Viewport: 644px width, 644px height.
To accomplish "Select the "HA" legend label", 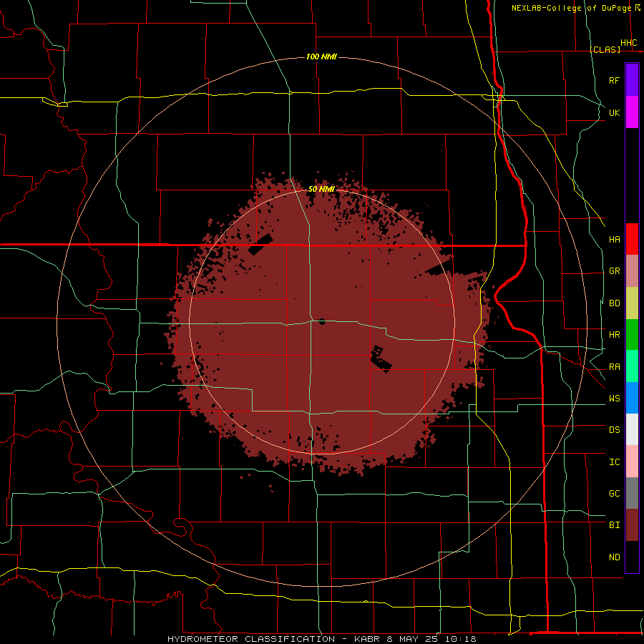I will click(615, 240).
